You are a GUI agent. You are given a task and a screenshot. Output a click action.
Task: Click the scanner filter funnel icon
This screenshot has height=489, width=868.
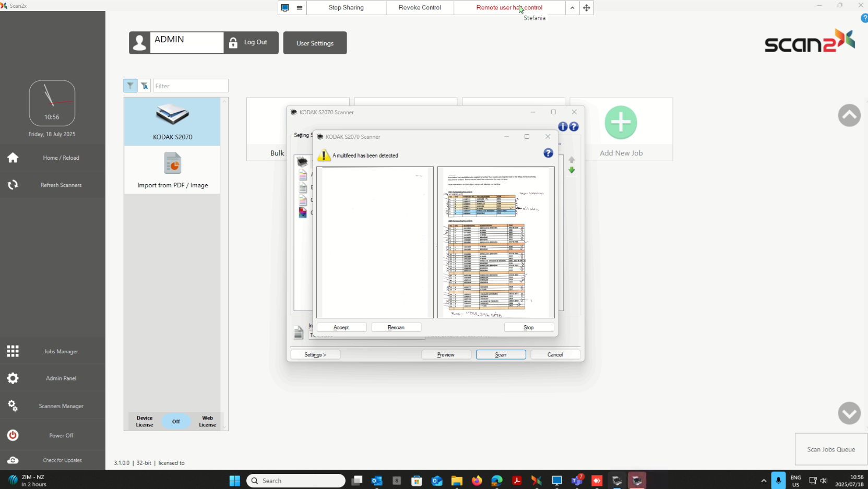click(x=130, y=86)
